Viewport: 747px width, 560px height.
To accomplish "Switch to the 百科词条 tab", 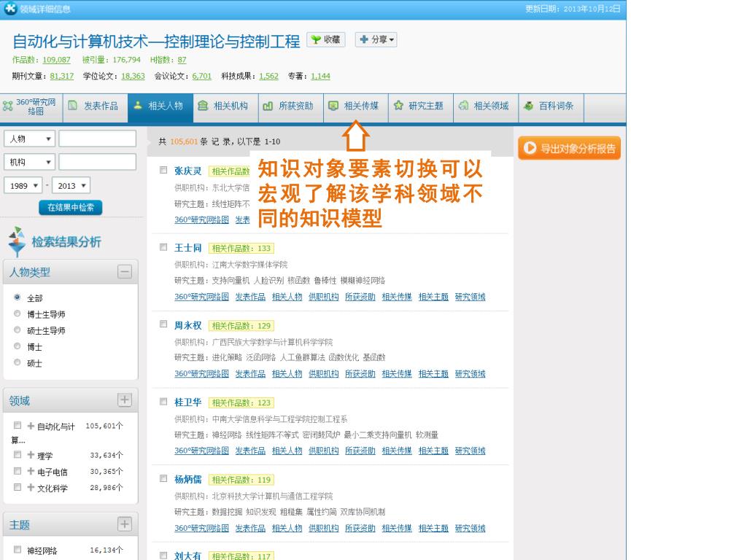I will pyautogui.click(x=551, y=108).
